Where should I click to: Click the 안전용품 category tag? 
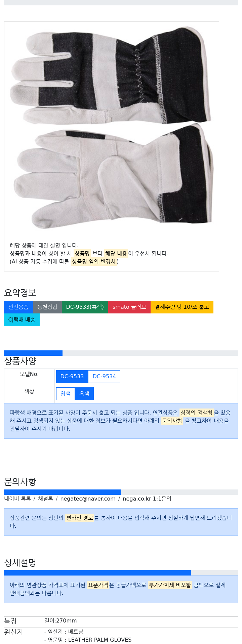pos(18,307)
